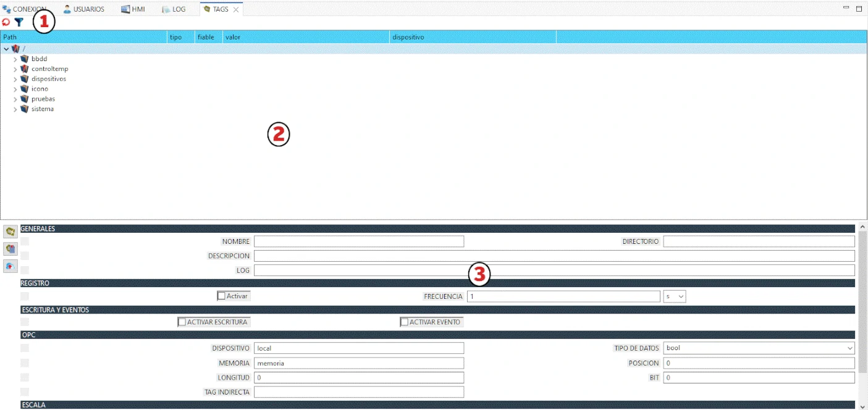Image resolution: width=868 pixels, height=410 pixels.
Task: Click the NOMBRE input field
Action: point(358,241)
